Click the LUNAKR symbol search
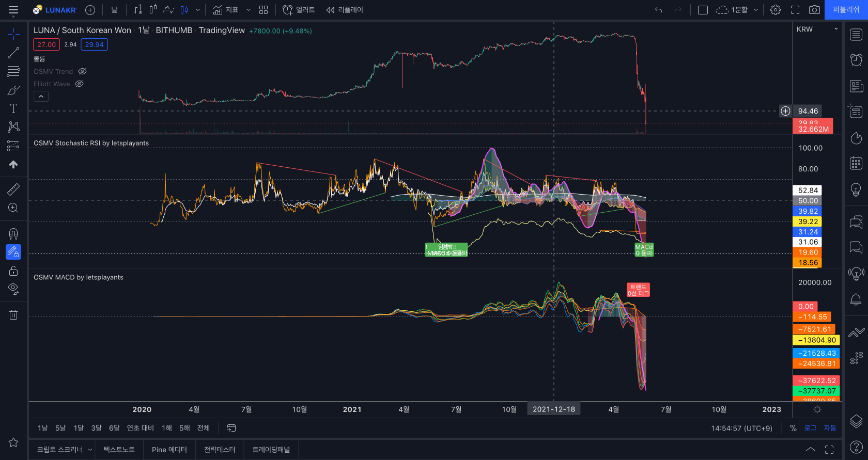The image size is (868, 460). pyautogui.click(x=54, y=10)
